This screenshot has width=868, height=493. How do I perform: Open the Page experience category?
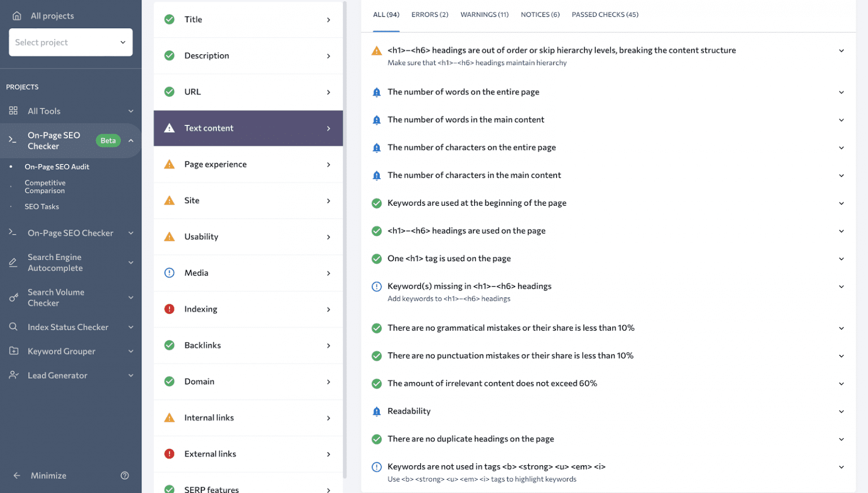coord(248,165)
